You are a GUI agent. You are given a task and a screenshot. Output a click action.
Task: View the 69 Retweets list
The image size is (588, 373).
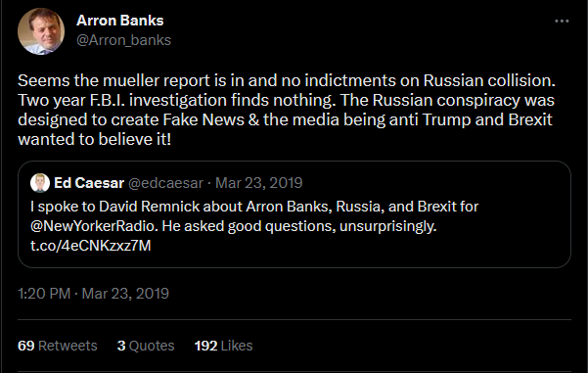(x=58, y=346)
